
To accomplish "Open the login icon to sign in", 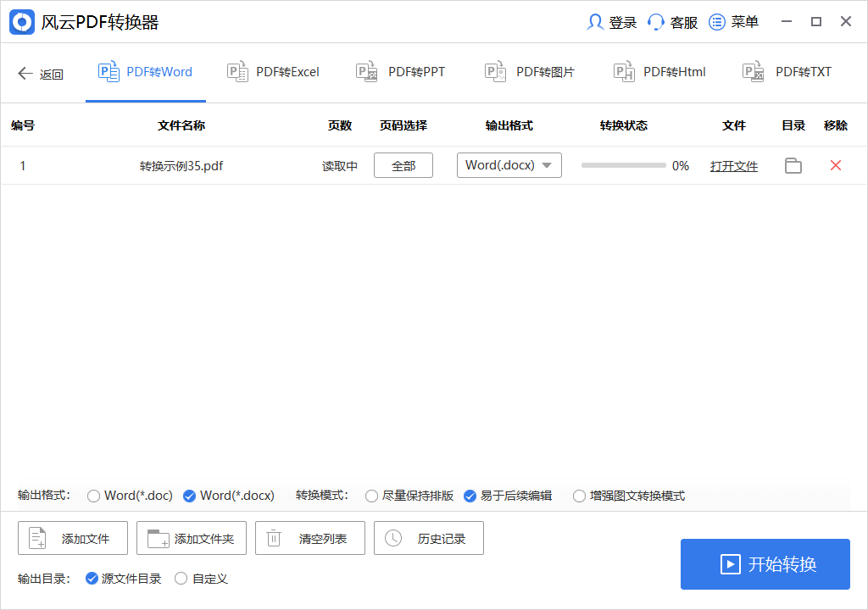I will (596, 22).
